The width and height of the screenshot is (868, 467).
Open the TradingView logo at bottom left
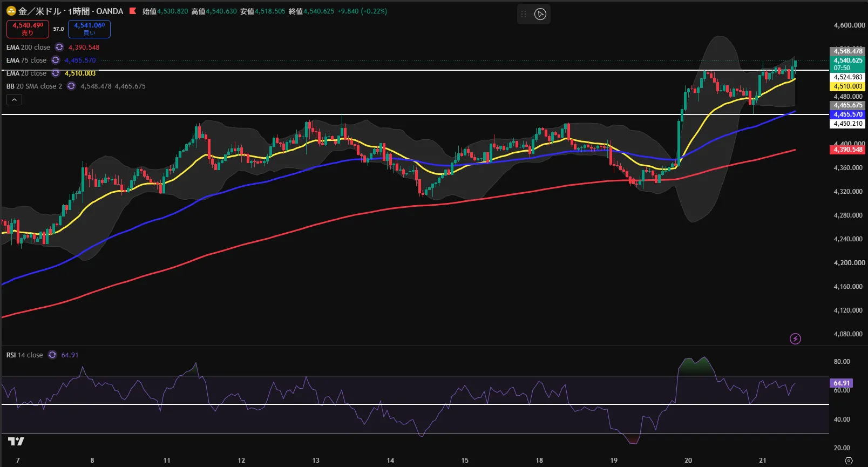pyautogui.click(x=16, y=442)
